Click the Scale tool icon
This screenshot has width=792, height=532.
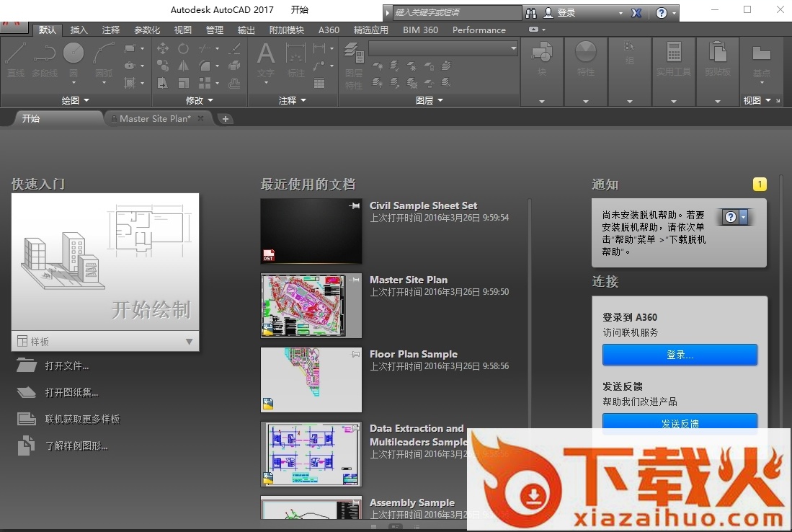tap(183, 83)
